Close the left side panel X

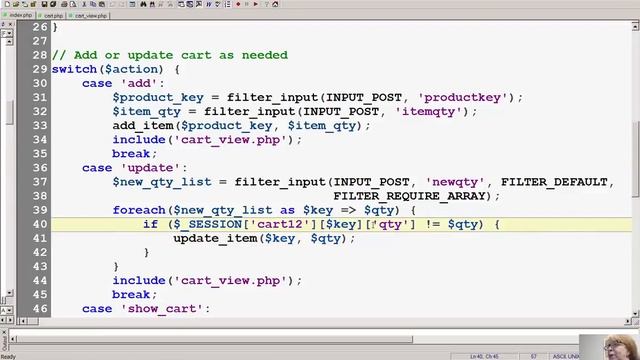pos(10,24)
